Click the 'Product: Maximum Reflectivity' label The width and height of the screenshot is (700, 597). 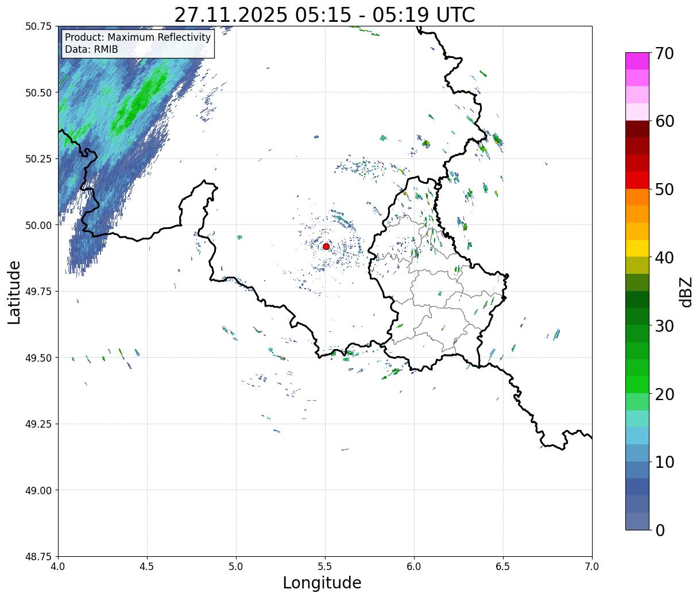tap(138, 37)
